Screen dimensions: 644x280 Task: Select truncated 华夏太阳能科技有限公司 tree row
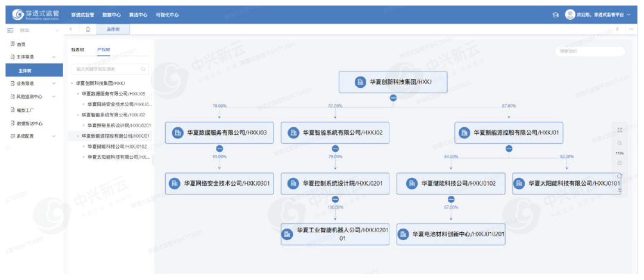tap(118, 157)
